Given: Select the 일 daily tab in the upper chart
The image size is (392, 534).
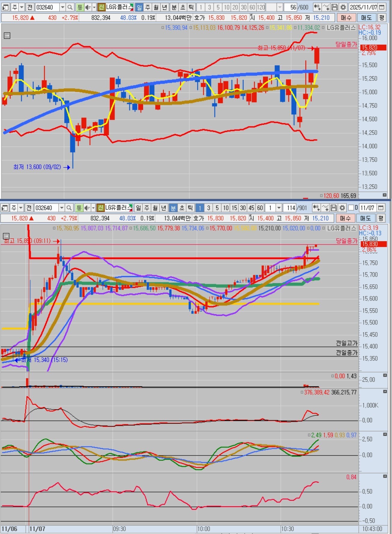Looking at the screenshot, I should coord(139,7).
